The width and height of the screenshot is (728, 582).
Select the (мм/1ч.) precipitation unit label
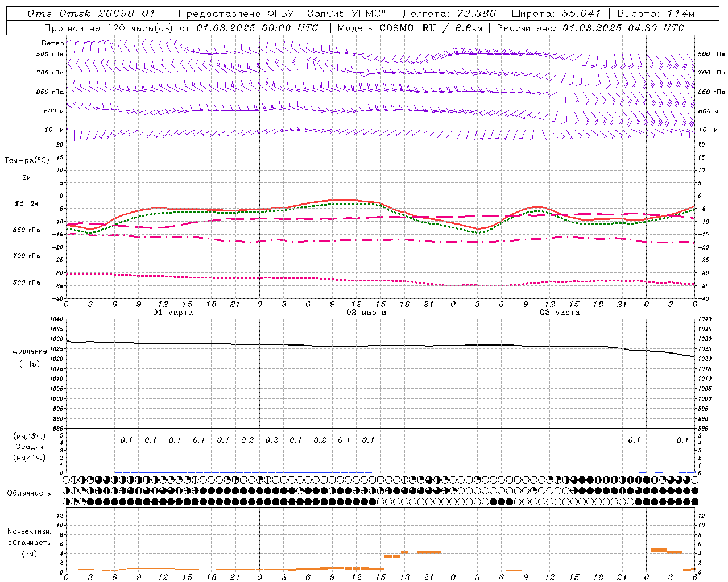pos(29,458)
